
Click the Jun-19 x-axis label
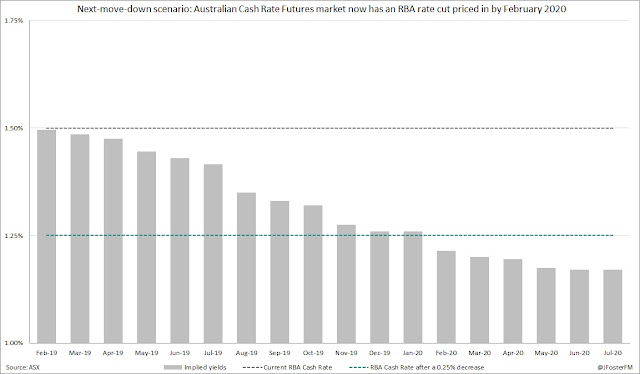tap(180, 353)
